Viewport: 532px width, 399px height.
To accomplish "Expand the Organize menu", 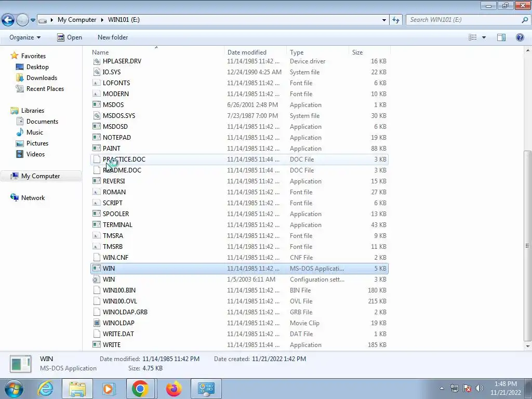I will [25, 37].
